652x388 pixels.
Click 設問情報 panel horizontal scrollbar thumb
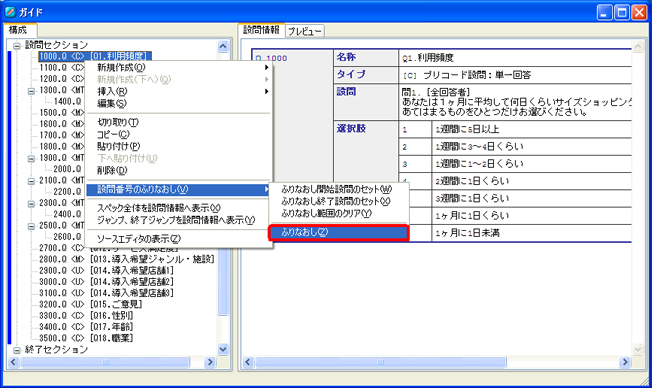(x=380, y=362)
